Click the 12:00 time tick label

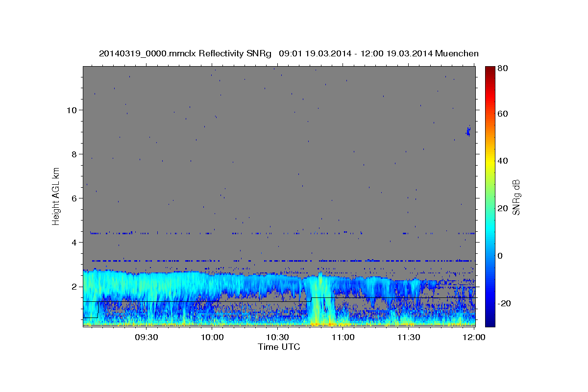[x=474, y=337]
